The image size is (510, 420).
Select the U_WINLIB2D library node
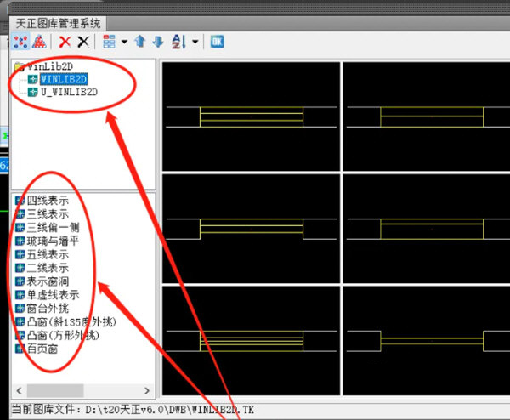click(x=70, y=92)
